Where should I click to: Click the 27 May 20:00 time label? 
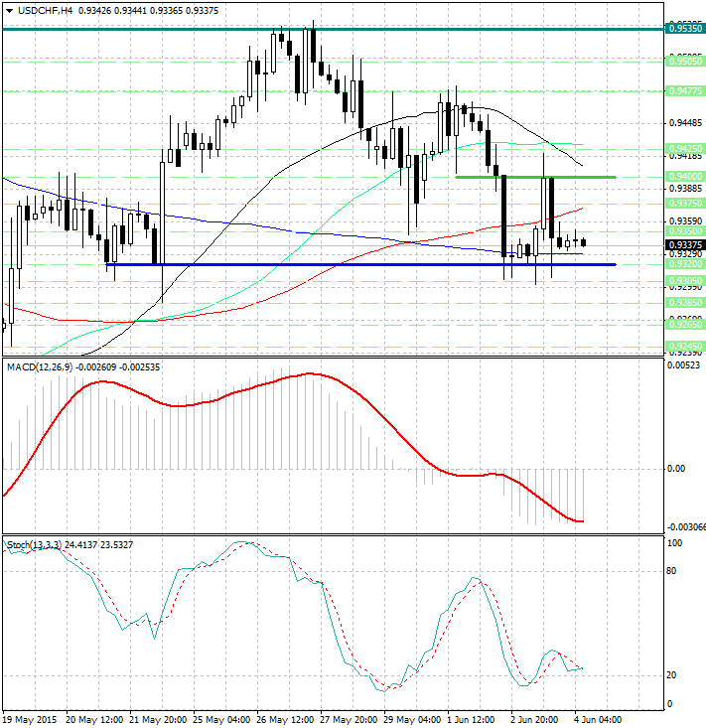(349, 720)
